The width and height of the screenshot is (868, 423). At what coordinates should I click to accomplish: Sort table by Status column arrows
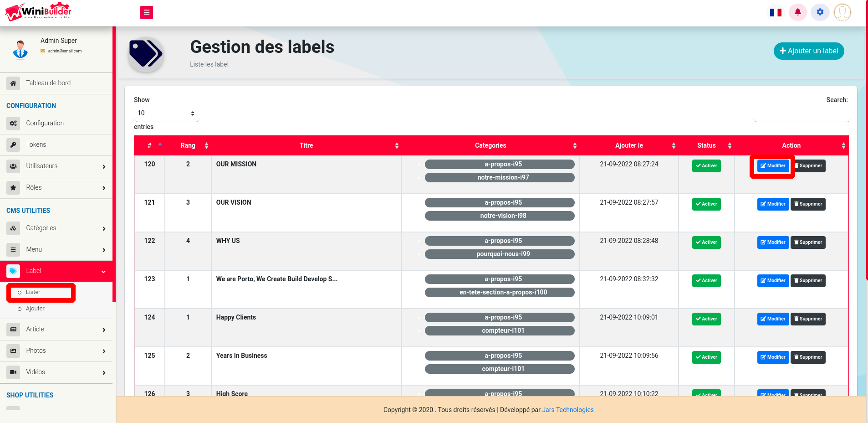click(730, 146)
